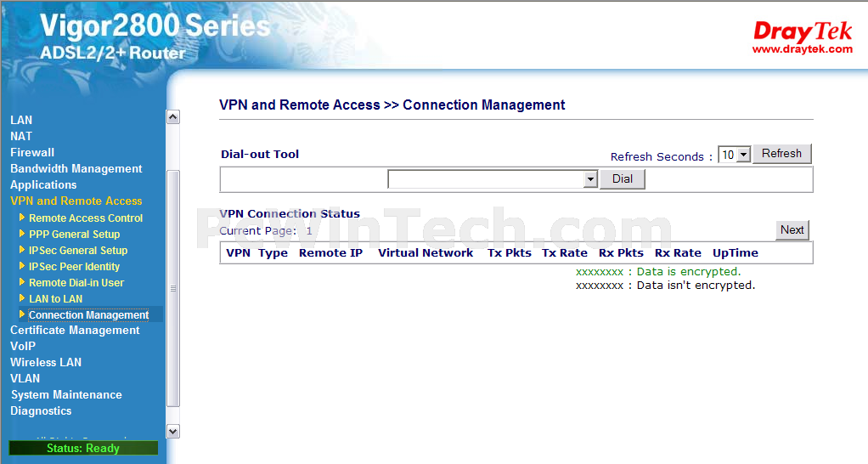868x464 pixels.
Task: Click the Dial-out Tool heading
Action: click(260, 154)
